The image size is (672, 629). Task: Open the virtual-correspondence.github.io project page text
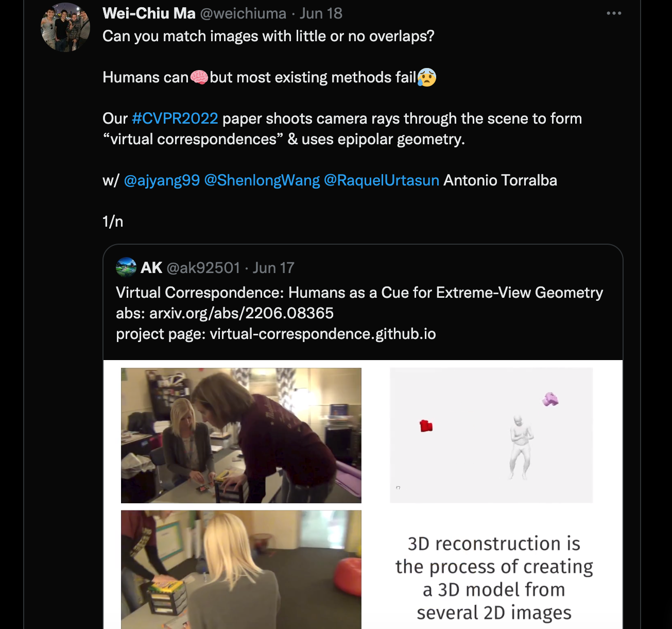[x=323, y=334]
